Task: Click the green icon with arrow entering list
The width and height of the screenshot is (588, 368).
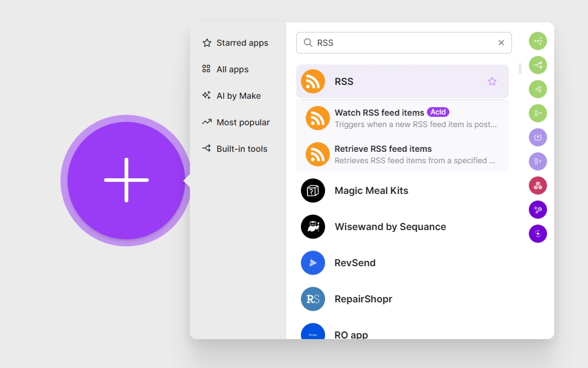Action: pyautogui.click(x=538, y=89)
